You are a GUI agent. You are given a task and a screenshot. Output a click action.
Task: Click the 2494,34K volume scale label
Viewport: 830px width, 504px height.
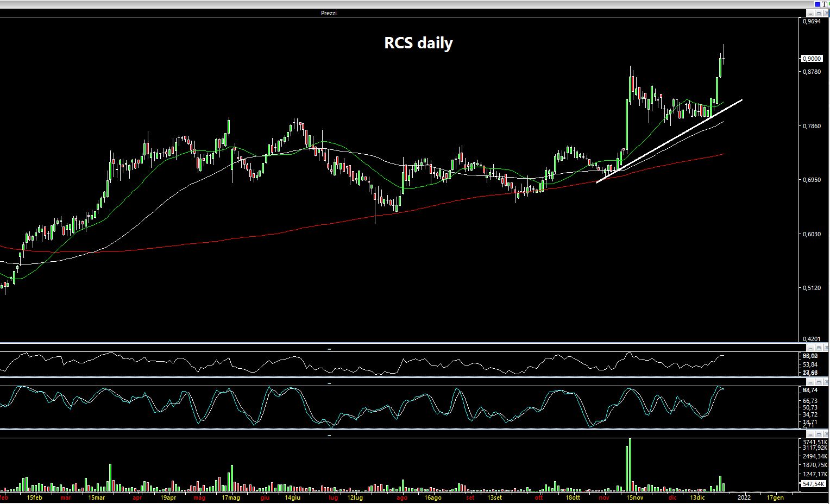pyautogui.click(x=815, y=457)
